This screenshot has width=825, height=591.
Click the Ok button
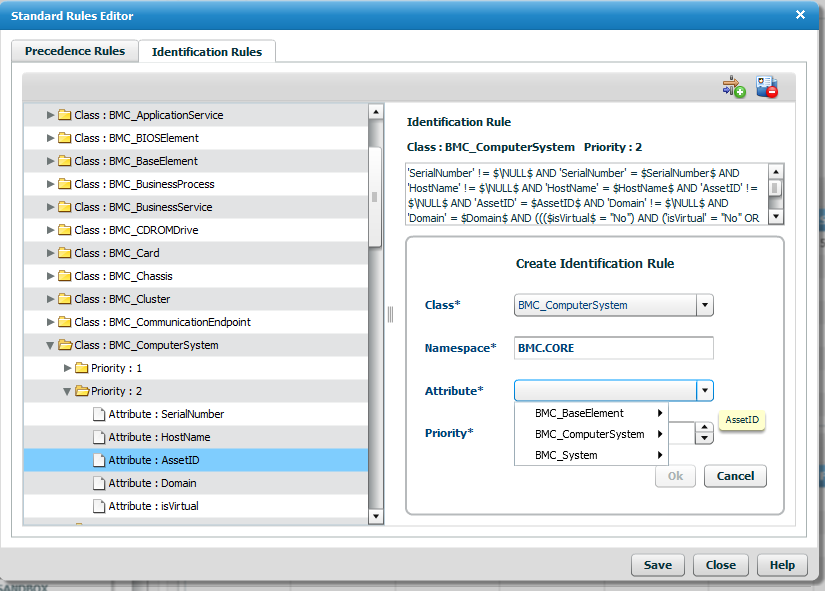point(675,476)
